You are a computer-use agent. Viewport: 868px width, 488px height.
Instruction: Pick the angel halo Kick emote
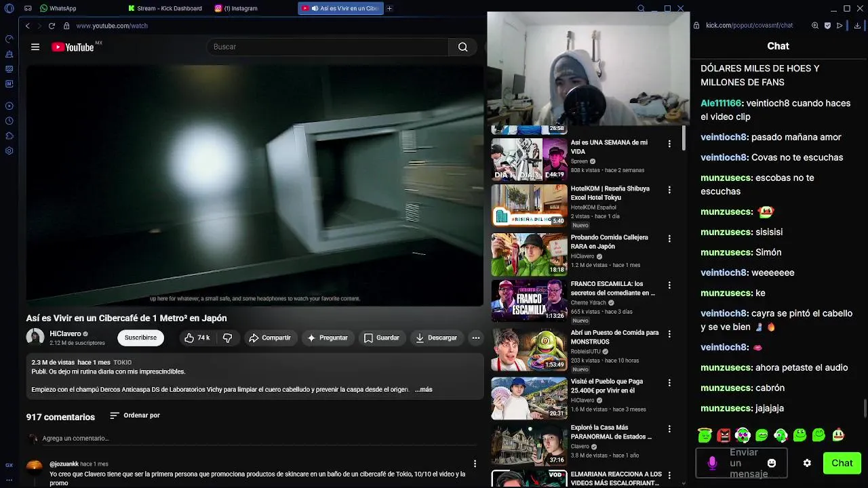click(705, 435)
